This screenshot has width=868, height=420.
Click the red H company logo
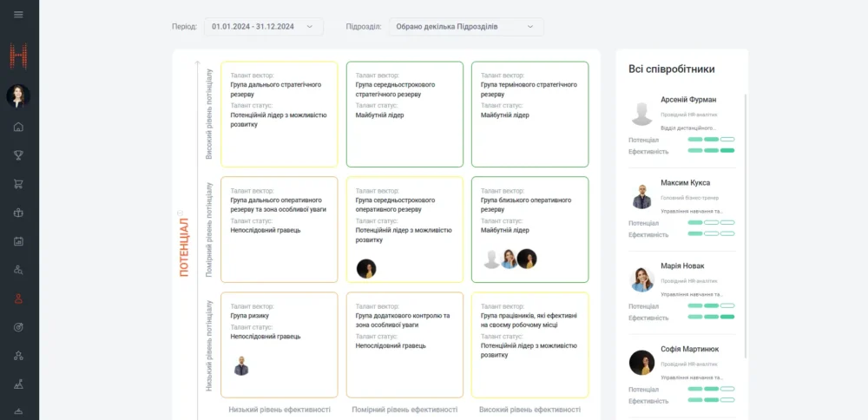[19, 56]
